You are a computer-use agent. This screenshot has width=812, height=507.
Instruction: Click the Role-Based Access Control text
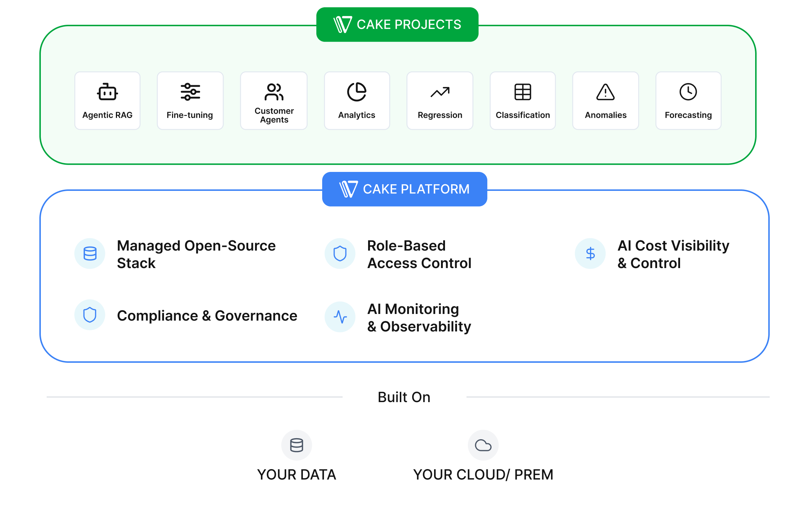click(419, 254)
